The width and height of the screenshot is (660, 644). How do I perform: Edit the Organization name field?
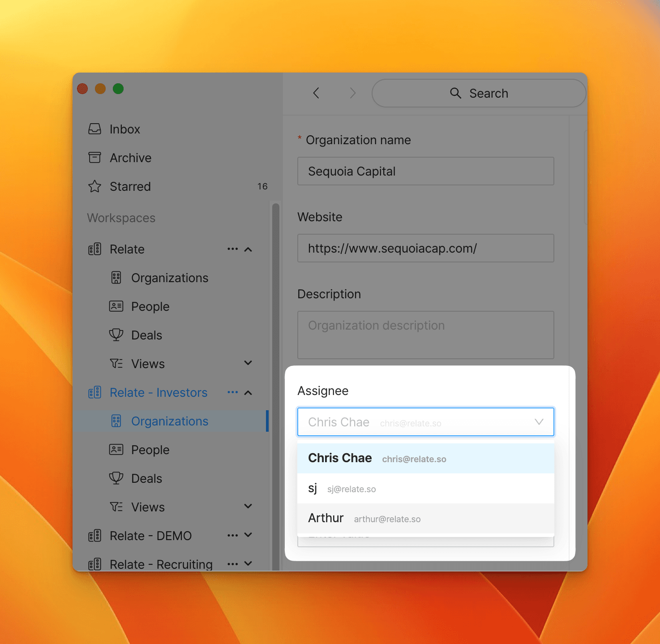click(426, 171)
